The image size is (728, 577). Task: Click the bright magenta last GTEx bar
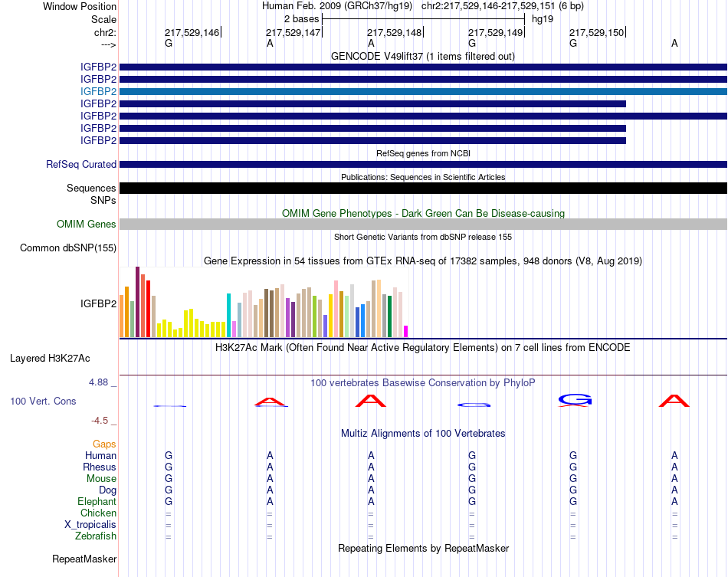pyautogui.click(x=406, y=332)
